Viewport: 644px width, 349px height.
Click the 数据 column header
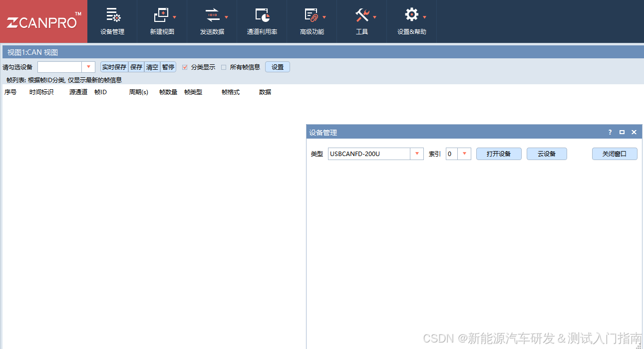pyautogui.click(x=265, y=92)
